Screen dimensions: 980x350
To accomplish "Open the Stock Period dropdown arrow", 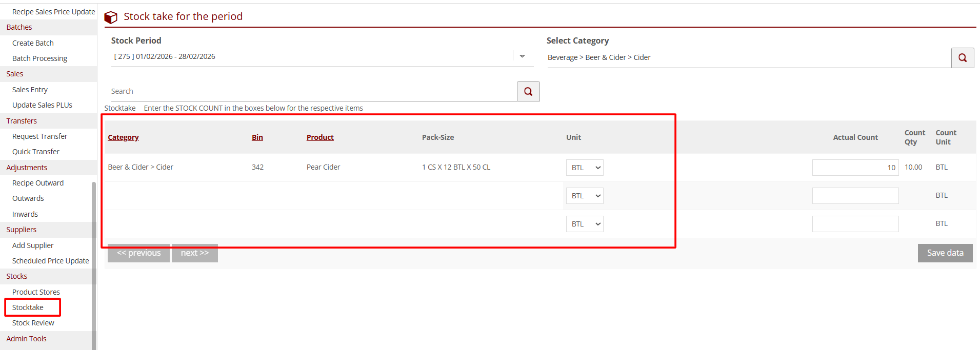I will 522,56.
